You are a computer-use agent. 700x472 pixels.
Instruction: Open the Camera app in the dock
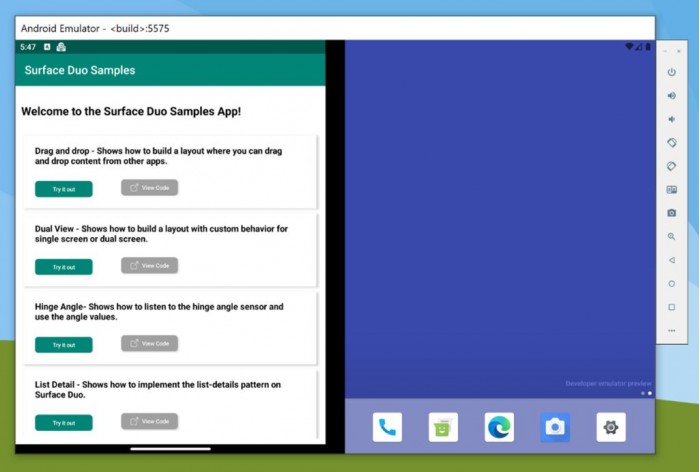(555, 427)
